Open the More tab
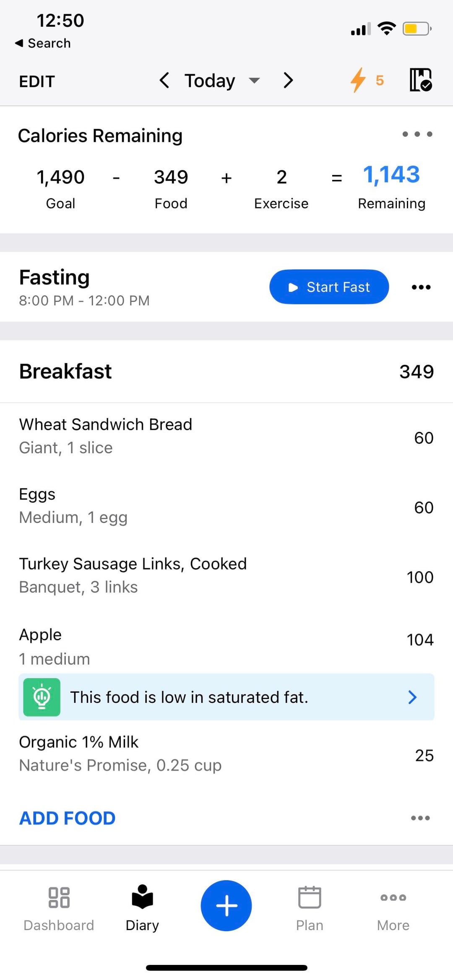 [x=393, y=907]
